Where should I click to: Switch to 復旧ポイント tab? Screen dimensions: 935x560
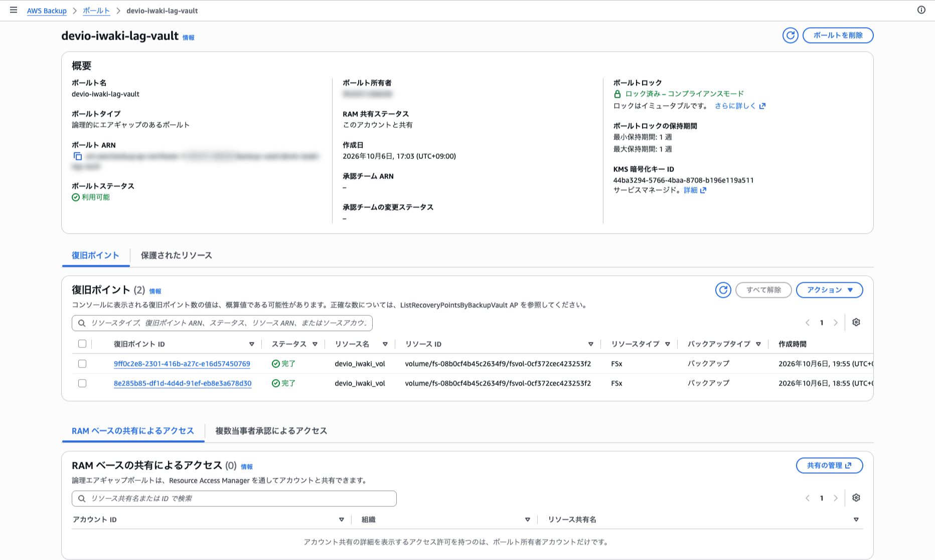coord(95,256)
